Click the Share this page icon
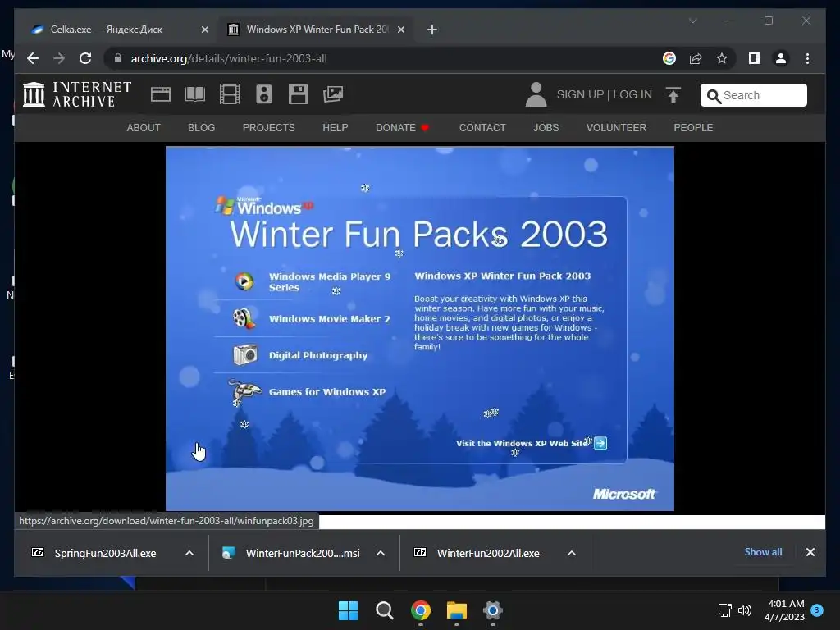This screenshot has width=840, height=630. pyautogui.click(x=696, y=58)
